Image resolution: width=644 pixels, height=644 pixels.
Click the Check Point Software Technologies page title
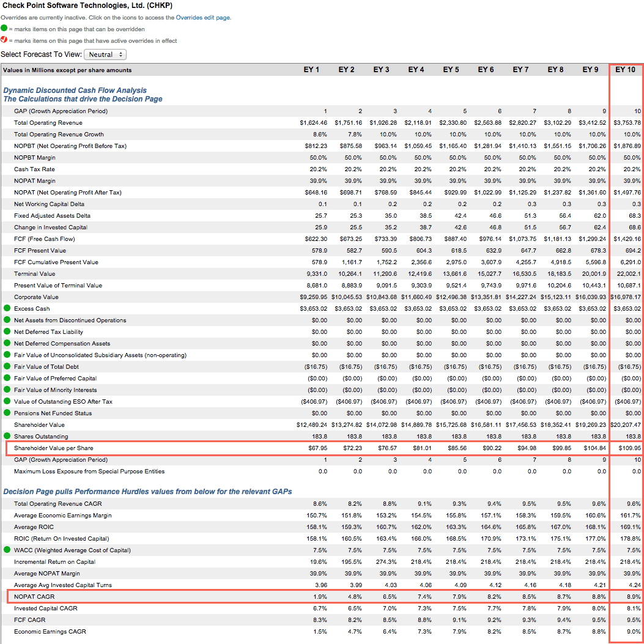[87, 6]
